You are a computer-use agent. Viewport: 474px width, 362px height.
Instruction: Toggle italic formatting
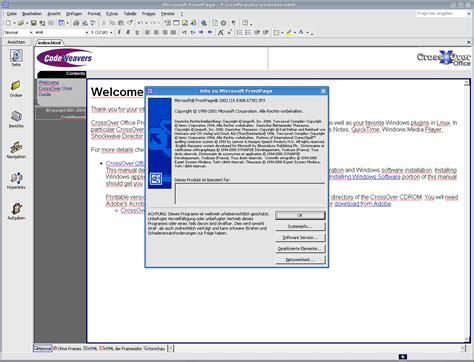coord(128,32)
